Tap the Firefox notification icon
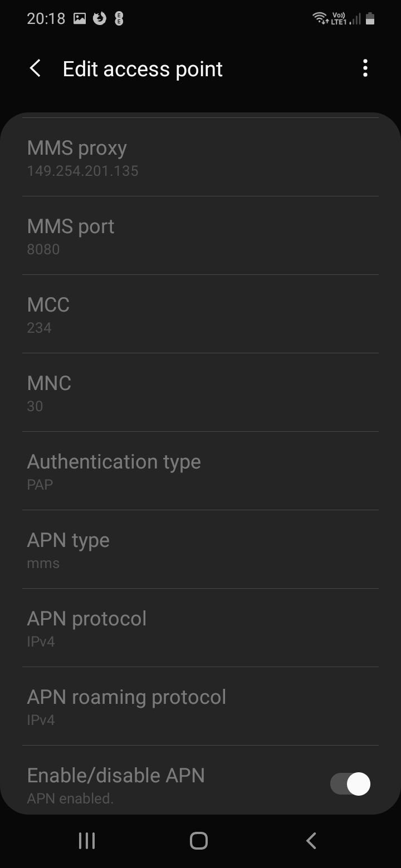Viewport: 401px width, 868px height. [x=100, y=19]
